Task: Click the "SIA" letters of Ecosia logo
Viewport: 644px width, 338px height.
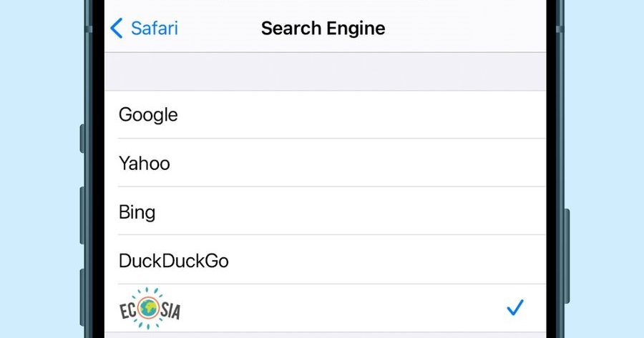Action: coord(170,310)
